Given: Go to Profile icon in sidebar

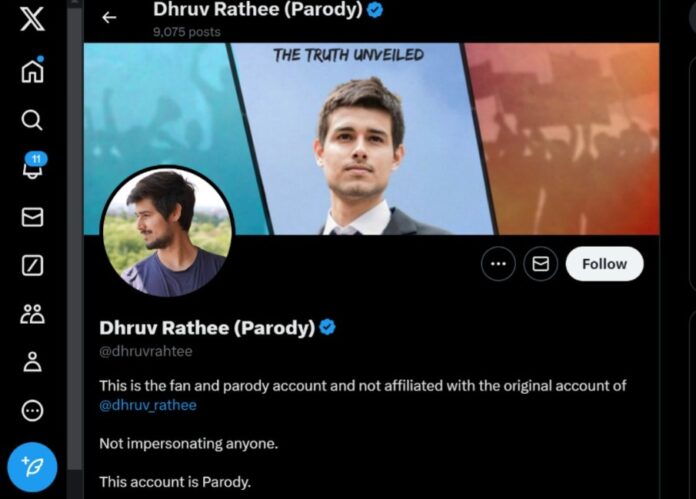Looking at the screenshot, I should point(32,361).
